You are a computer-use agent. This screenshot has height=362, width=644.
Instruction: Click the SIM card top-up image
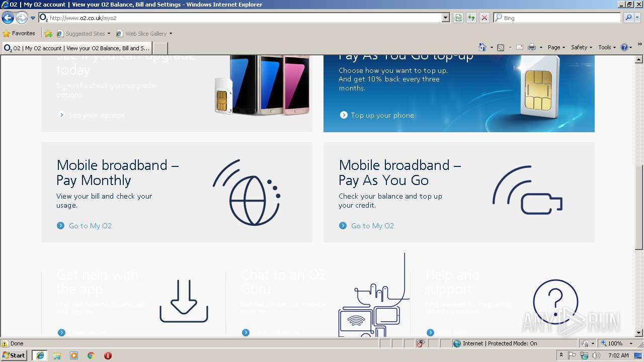[x=541, y=87]
